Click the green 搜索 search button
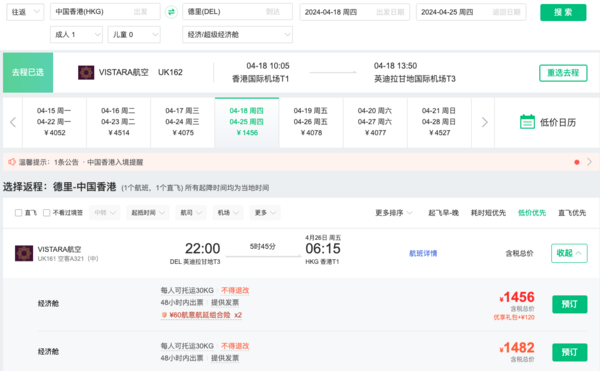 point(563,12)
